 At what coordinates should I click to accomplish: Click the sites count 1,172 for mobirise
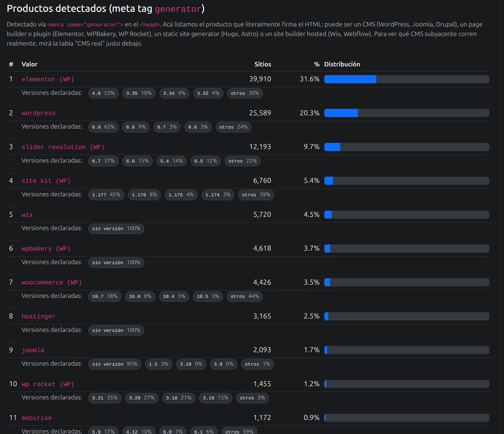[262, 418]
